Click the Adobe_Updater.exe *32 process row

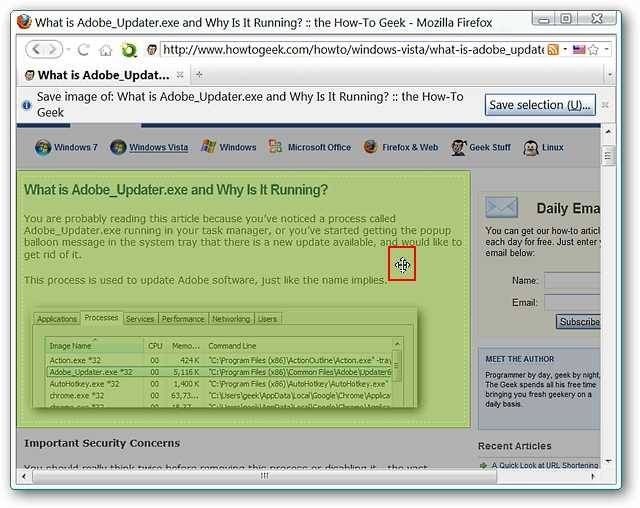pyautogui.click(x=220, y=372)
